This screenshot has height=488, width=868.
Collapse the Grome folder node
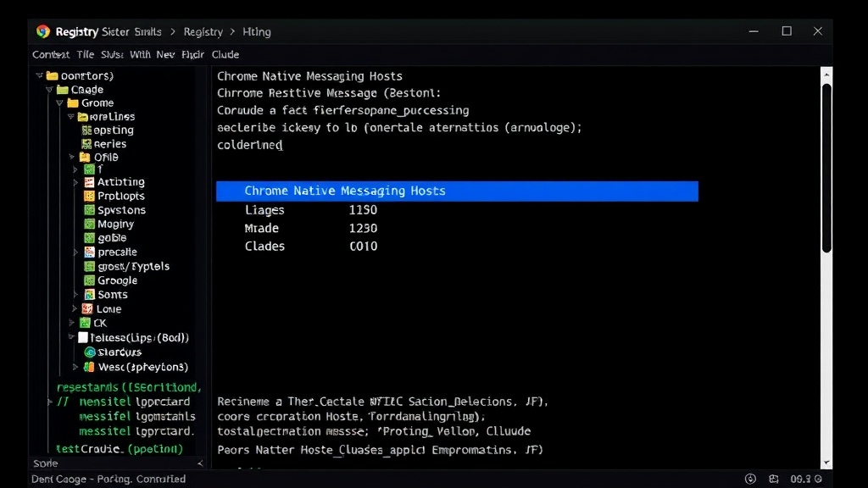click(x=59, y=103)
